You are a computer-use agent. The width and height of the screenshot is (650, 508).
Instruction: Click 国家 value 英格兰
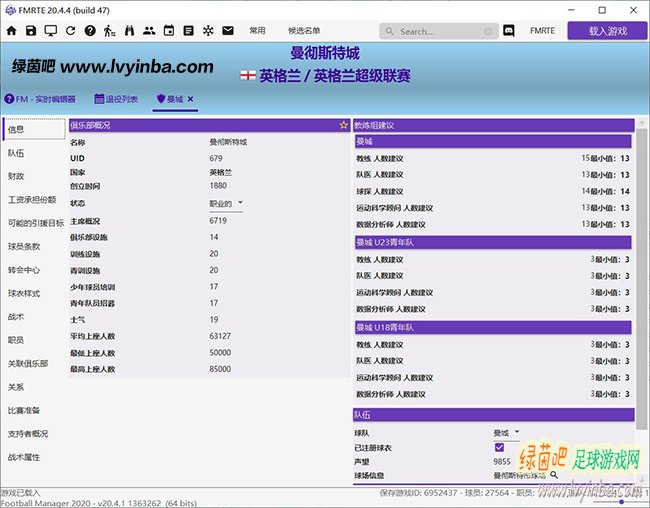pos(221,173)
